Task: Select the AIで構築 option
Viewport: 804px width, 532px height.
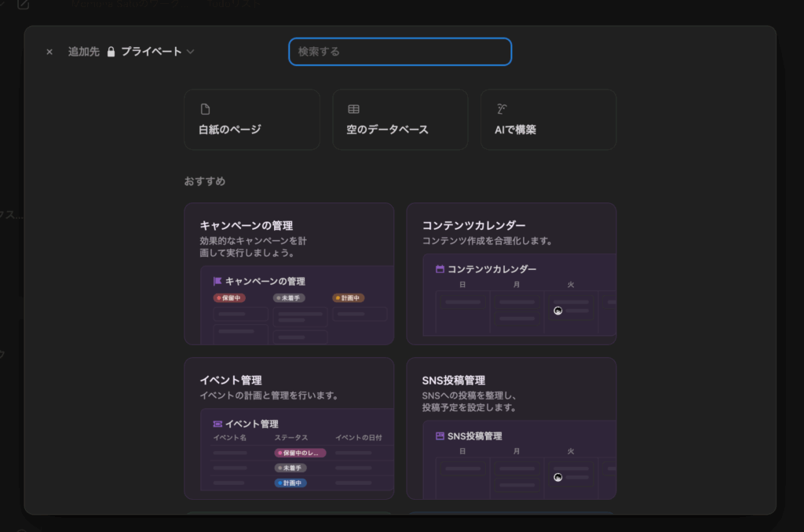Action: (x=548, y=119)
